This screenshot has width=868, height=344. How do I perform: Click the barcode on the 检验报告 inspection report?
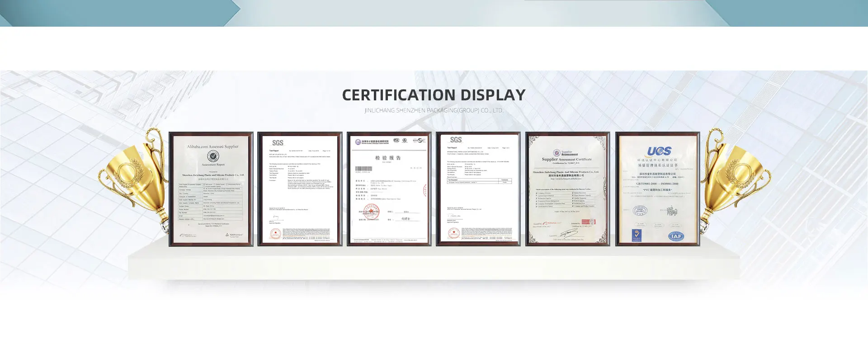[x=363, y=169]
